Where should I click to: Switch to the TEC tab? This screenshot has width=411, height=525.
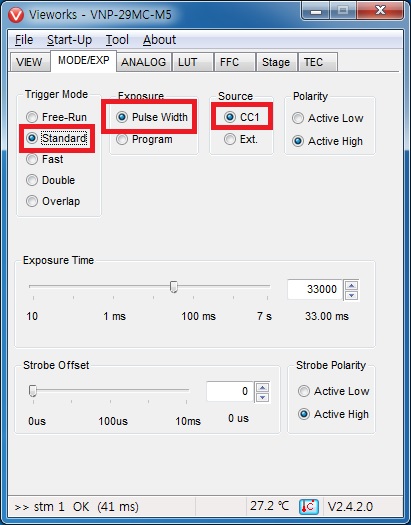pos(318,62)
